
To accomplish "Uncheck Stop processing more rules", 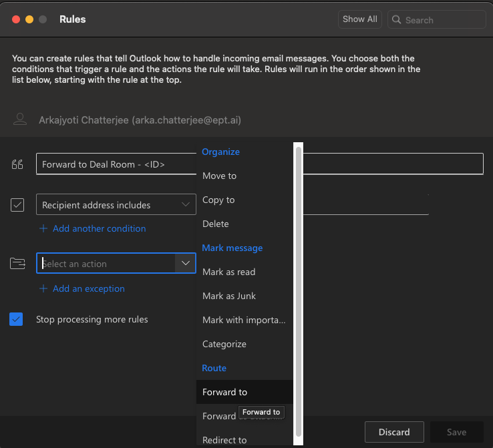I will coord(17,319).
